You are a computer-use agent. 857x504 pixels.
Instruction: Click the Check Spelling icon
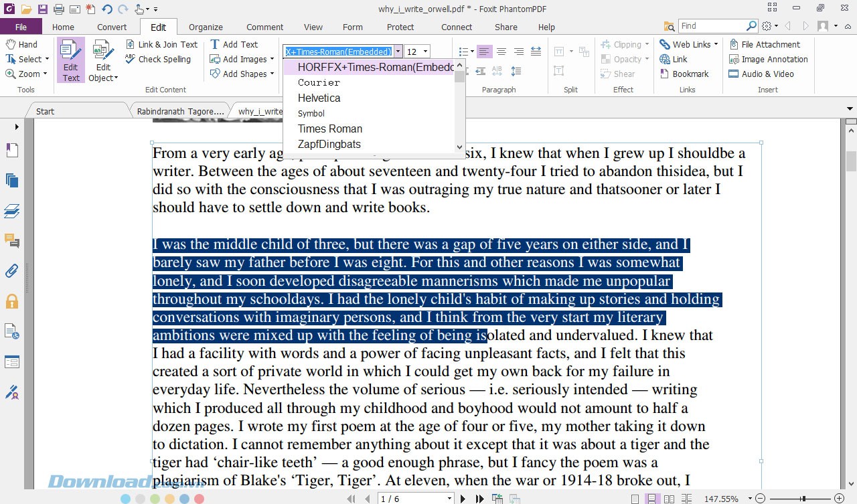(131, 59)
